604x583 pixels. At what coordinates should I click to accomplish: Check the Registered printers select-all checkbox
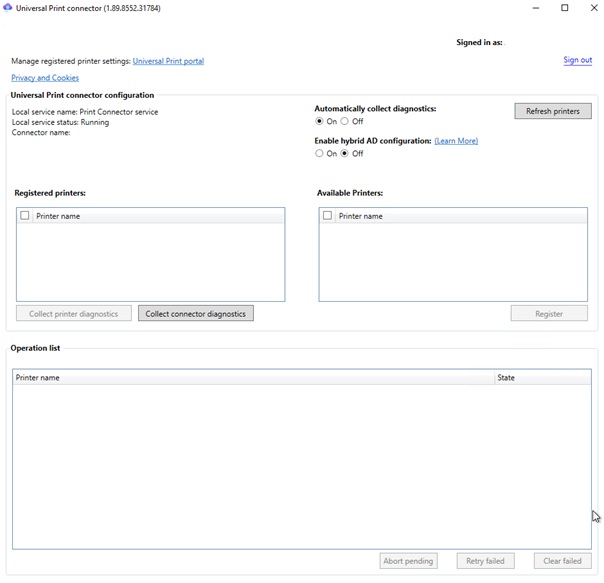25,215
